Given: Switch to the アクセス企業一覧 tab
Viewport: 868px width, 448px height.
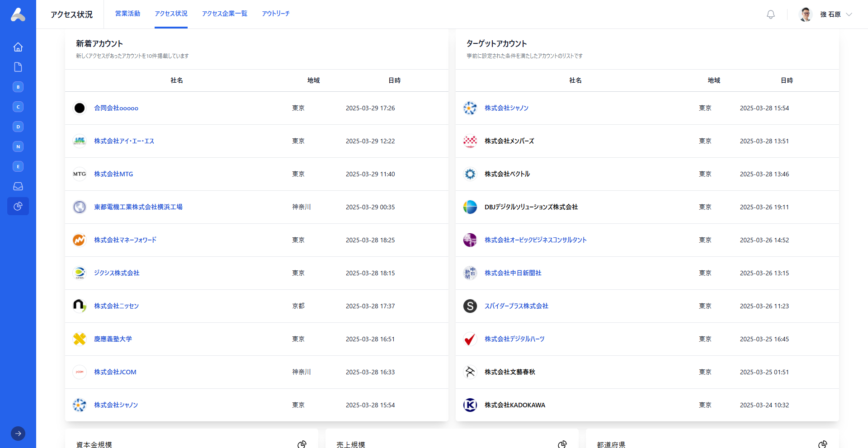Looking at the screenshot, I should 224,14.
